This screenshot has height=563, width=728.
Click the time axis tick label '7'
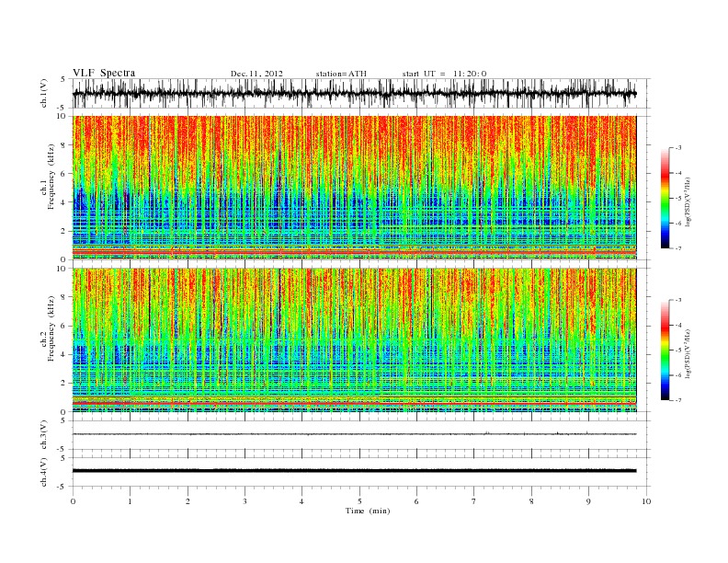tap(474, 501)
